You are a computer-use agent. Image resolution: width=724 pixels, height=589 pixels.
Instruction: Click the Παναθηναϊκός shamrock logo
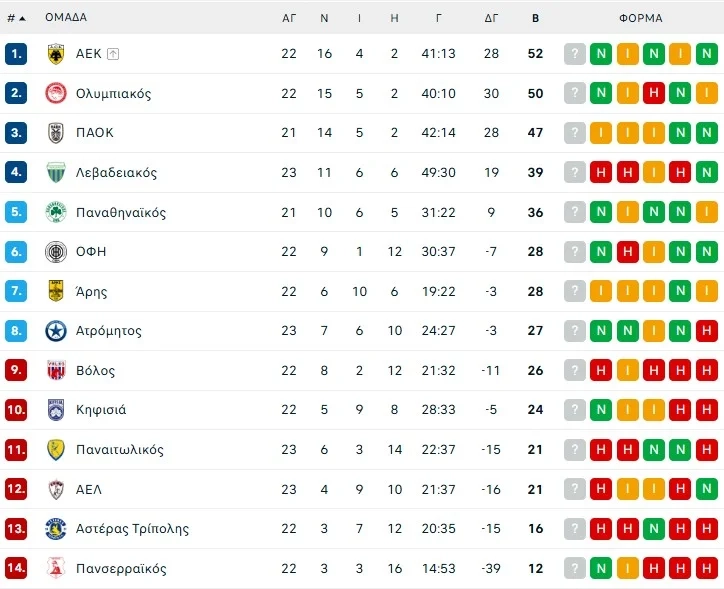pos(56,212)
